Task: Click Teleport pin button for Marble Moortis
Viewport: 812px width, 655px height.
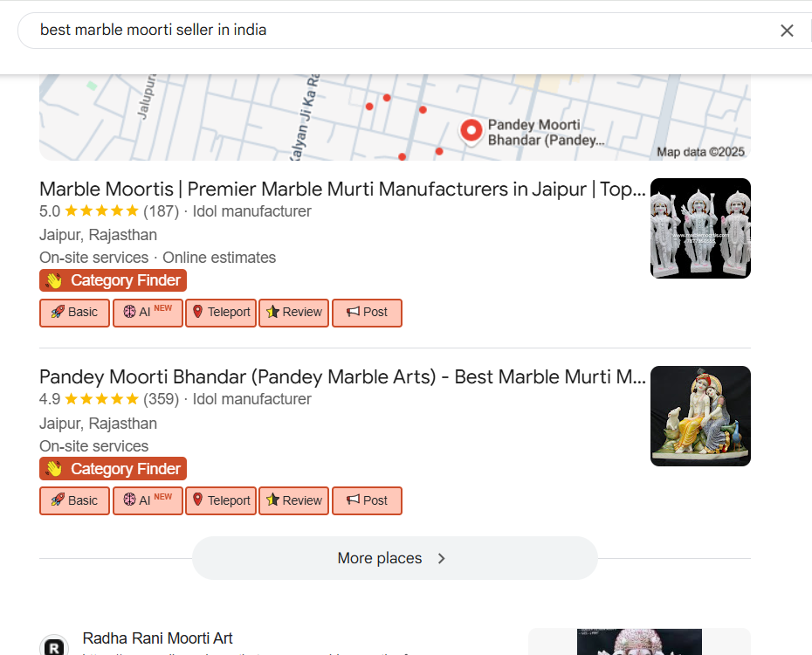Action: click(x=221, y=313)
